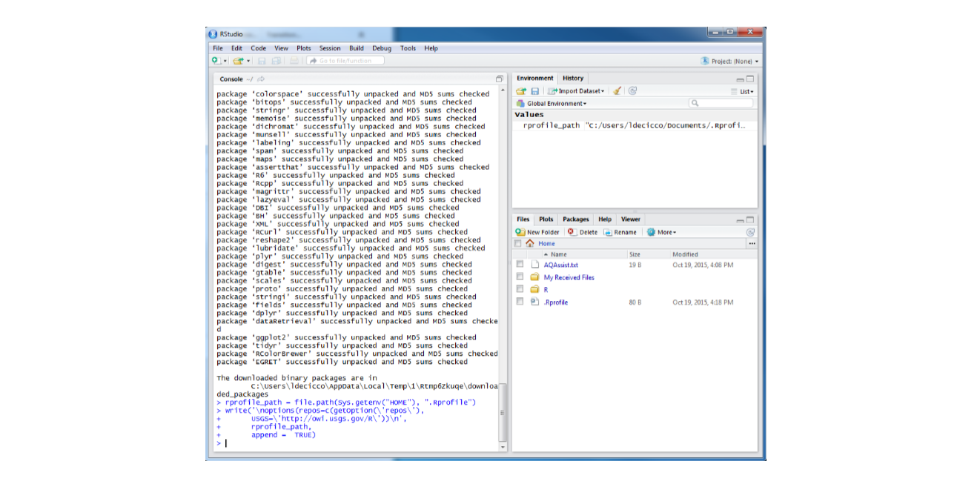Viewport: 980px width, 490px height.
Task: Click the Go to file/function search field
Action: coord(345,61)
